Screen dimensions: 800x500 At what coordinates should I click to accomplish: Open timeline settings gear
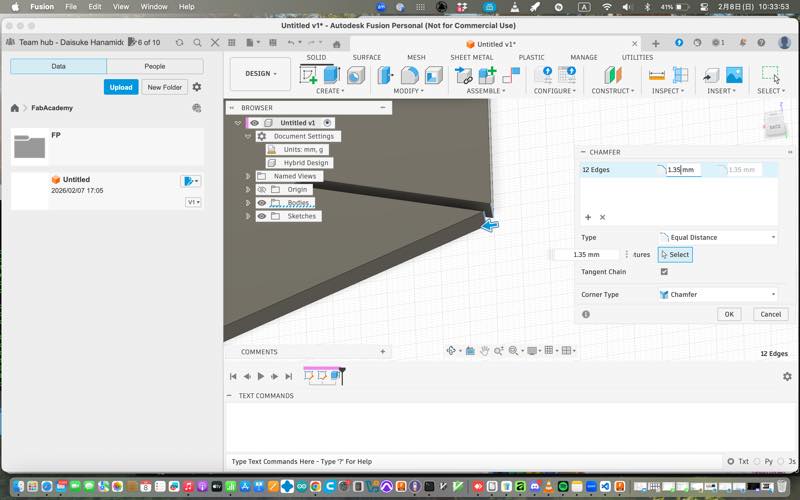(x=787, y=376)
